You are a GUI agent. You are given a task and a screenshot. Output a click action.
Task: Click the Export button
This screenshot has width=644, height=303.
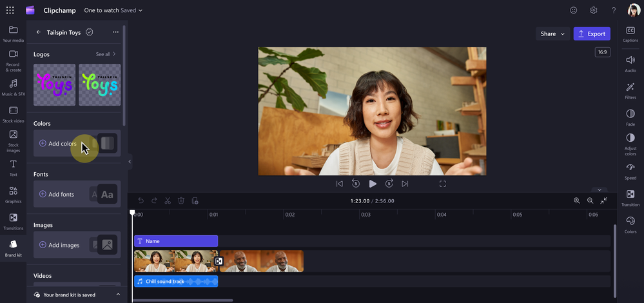click(x=592, y=34)
